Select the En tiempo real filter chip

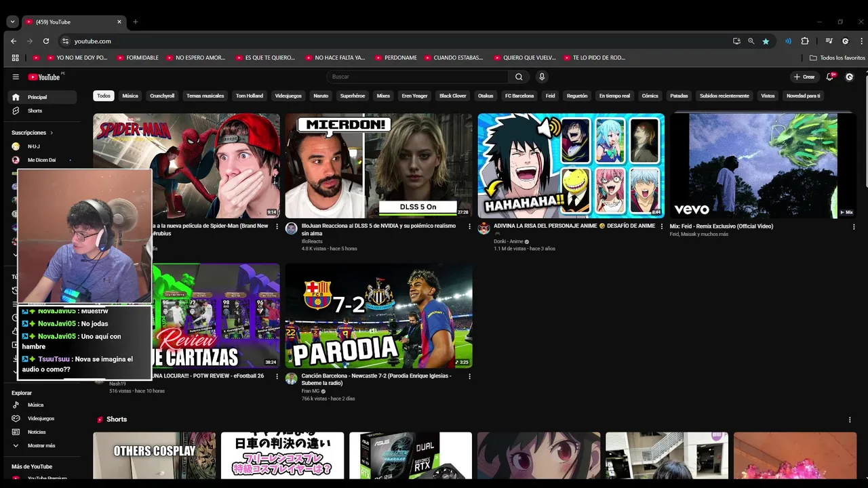click(614, 96)
